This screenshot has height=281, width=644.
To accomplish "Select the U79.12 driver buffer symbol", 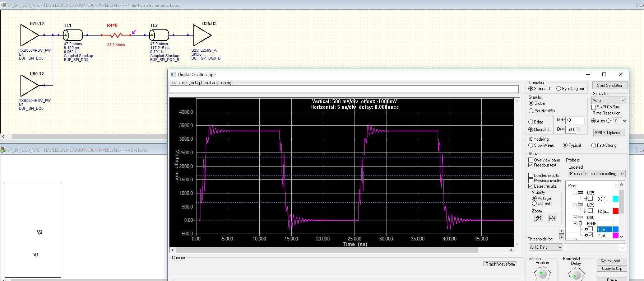I will coord(29,35).
